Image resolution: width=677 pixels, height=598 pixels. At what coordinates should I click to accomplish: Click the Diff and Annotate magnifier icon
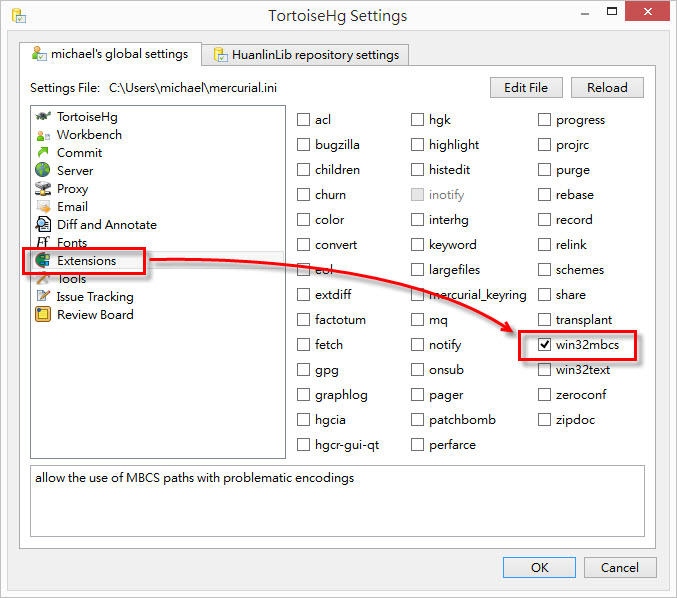click(x=43, y=224)
